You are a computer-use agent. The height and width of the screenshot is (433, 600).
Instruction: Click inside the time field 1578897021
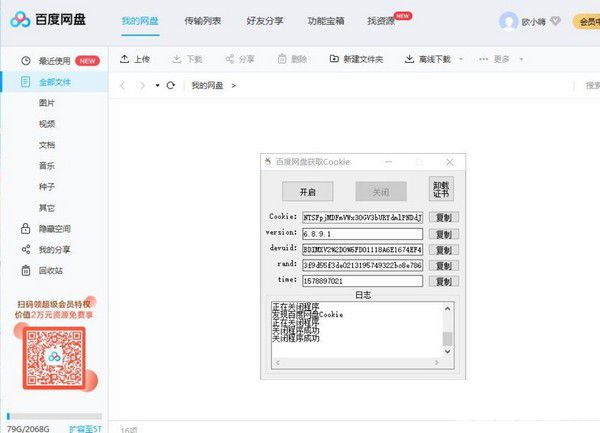(362, 281)
